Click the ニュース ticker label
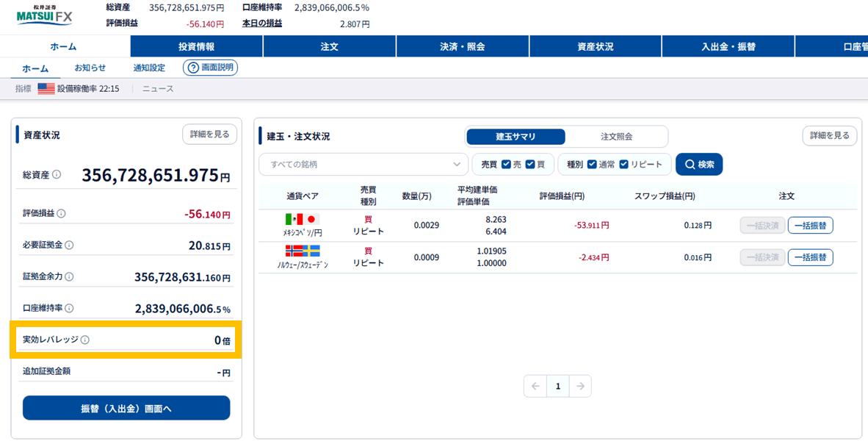Screen dimensions: 868x441 pos(158,89)
